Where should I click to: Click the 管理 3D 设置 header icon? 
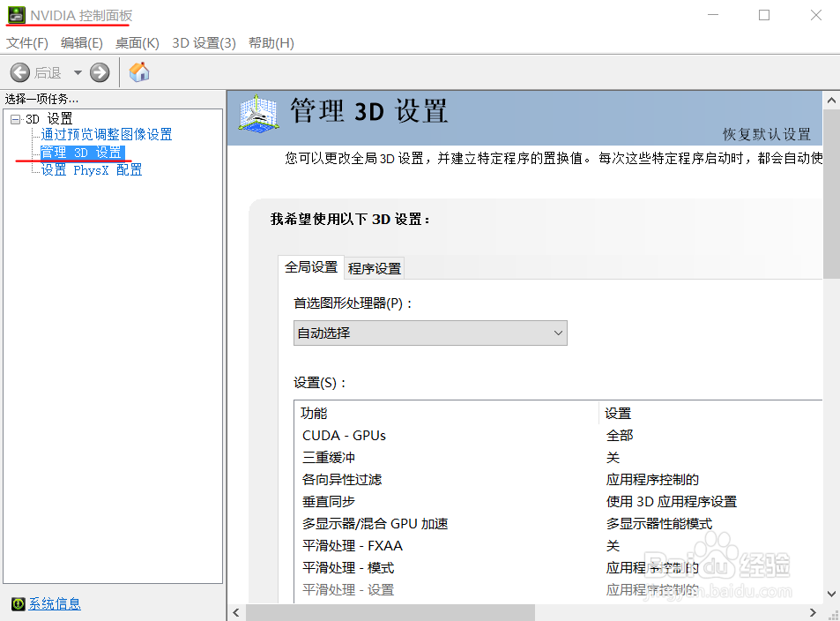point(258,113)
